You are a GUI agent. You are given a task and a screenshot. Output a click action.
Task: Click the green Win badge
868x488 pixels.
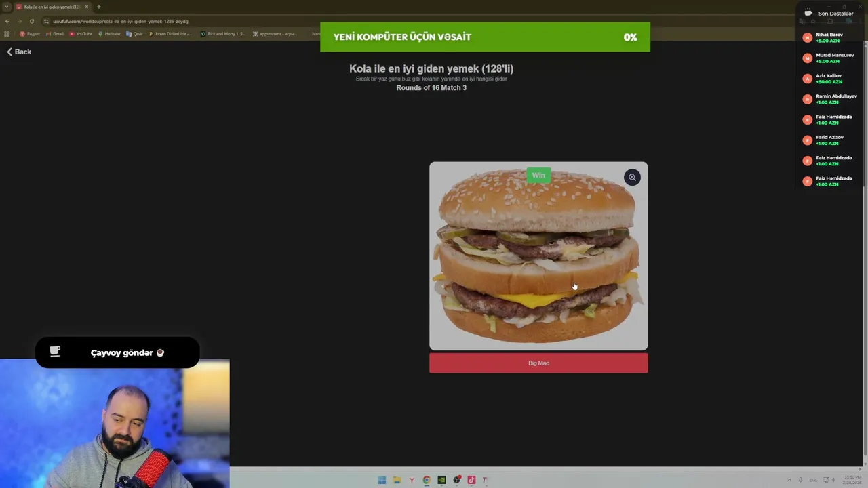pyautogui.click(x=538, y=176)
